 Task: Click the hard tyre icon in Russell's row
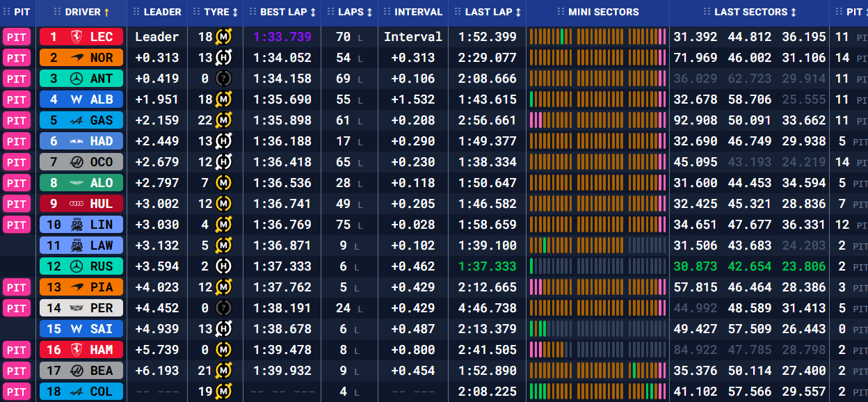[x=223, y=266]
